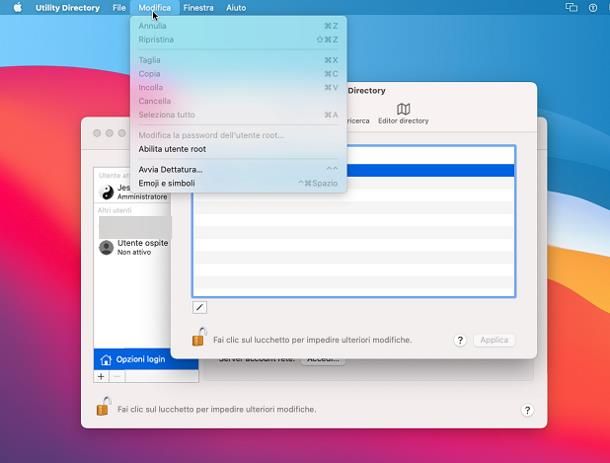Select the Amministratore user account
Viewport: 610px width, 463px height.
(133, 192)
